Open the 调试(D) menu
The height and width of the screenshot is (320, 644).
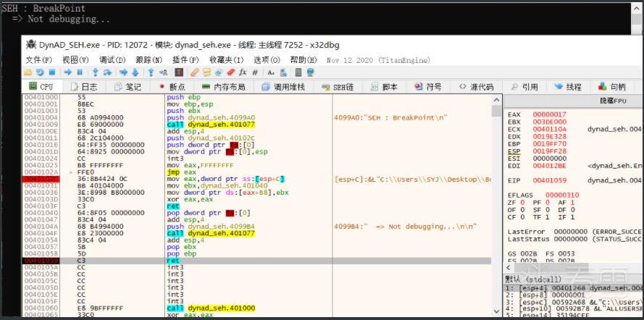pos(112,60)
